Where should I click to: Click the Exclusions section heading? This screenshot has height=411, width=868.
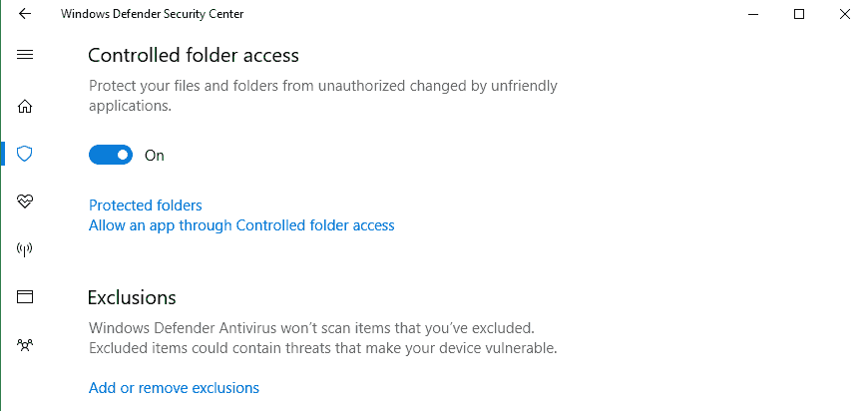[x=132, y=297]
